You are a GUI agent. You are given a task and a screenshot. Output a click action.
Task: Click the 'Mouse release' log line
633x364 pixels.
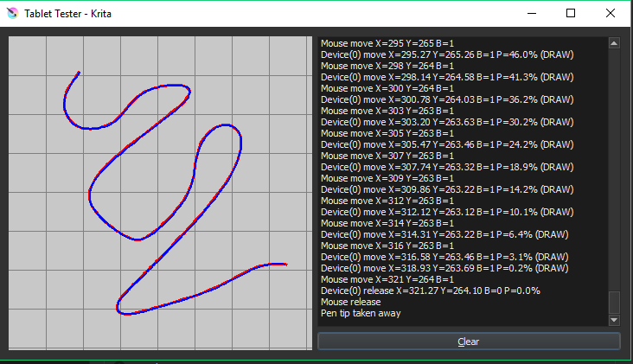tap(351, 302)
